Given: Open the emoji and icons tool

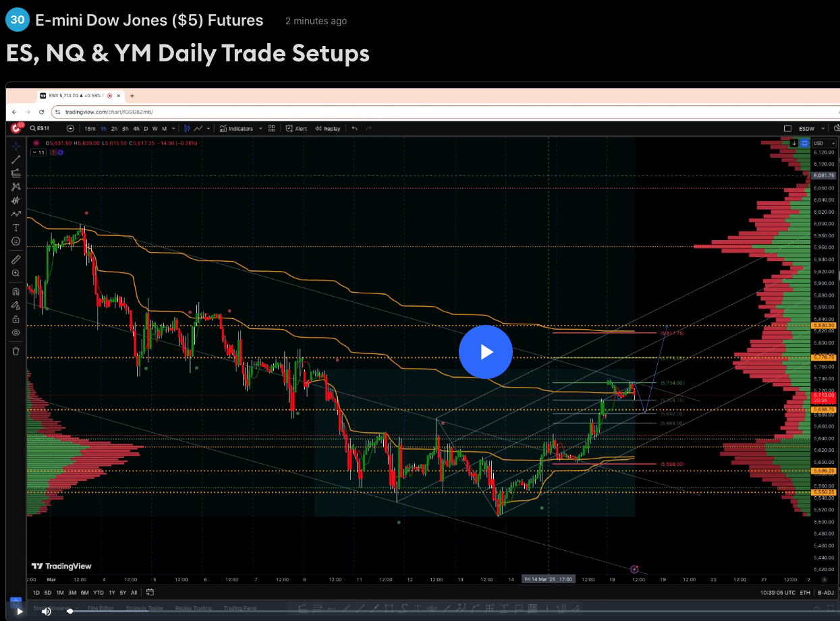Looking at the screenshot, I should point(16,241).
